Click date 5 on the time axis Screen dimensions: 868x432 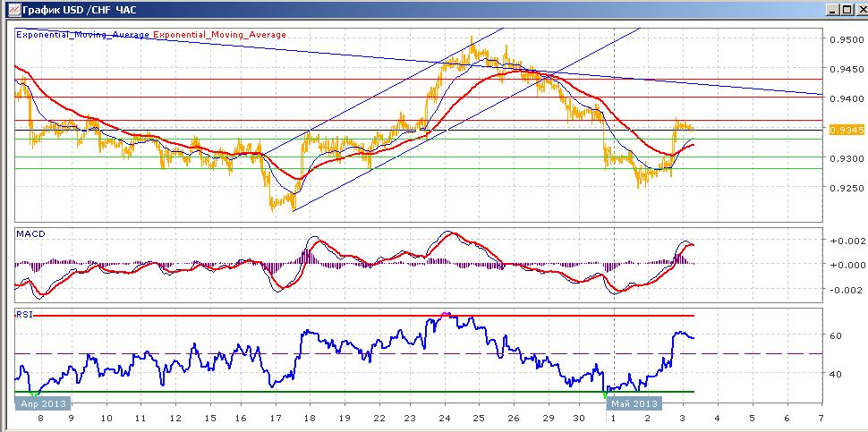click(x=751, y=419)
